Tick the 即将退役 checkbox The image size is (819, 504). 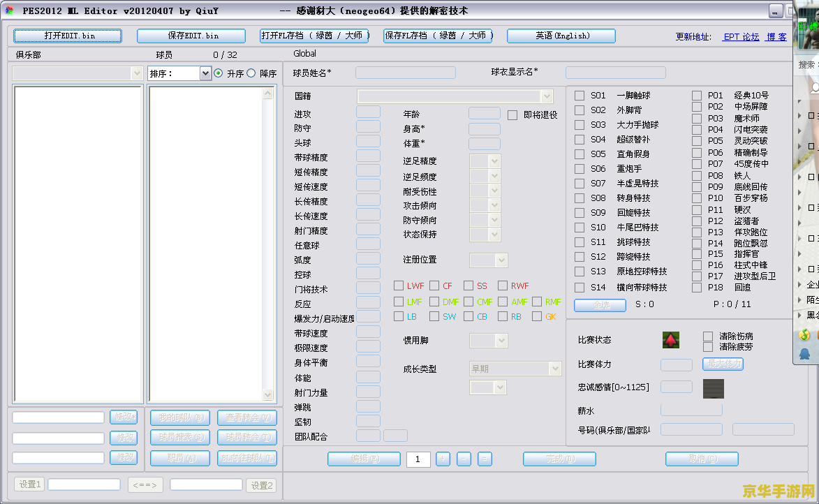[512, 115]
